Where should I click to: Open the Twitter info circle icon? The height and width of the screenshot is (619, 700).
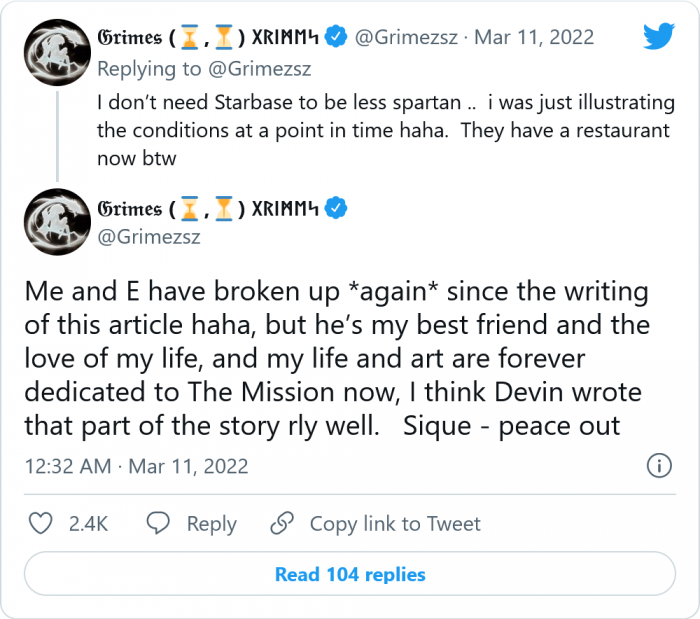658,466
